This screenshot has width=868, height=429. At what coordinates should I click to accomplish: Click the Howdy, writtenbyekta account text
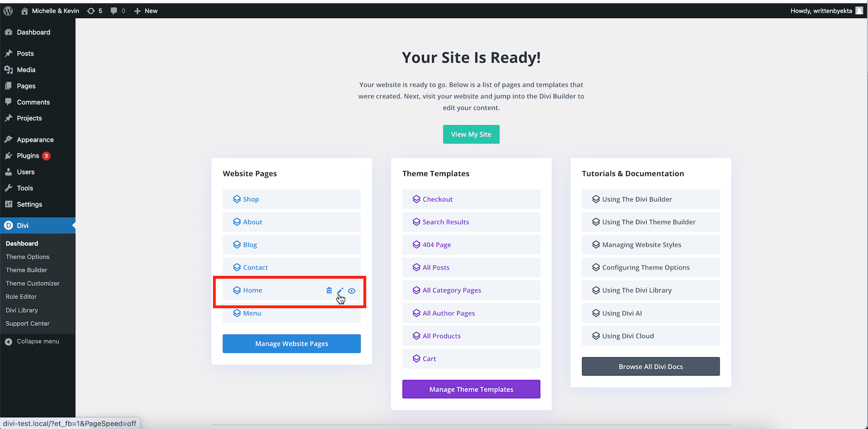[x=821, y=11]
